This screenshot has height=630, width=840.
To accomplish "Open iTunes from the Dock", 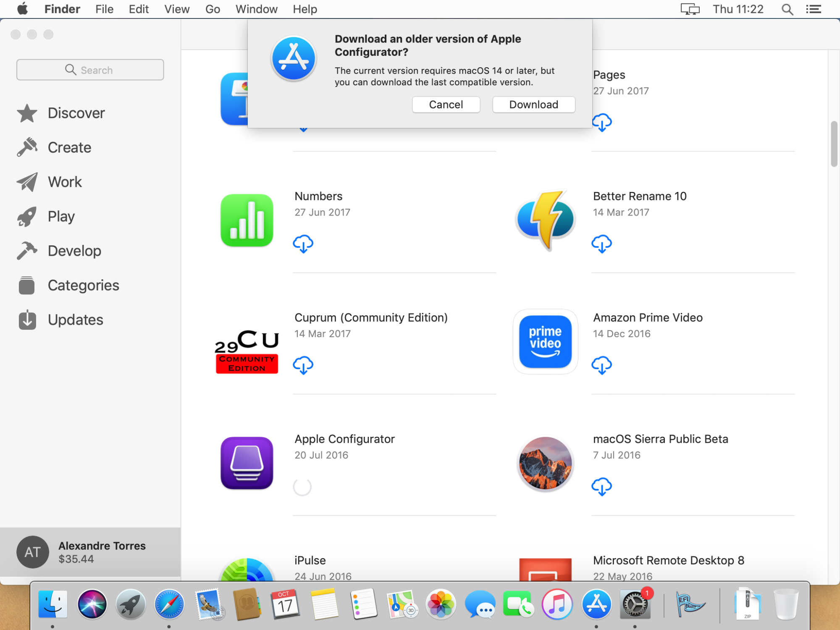I will point(557,604).
